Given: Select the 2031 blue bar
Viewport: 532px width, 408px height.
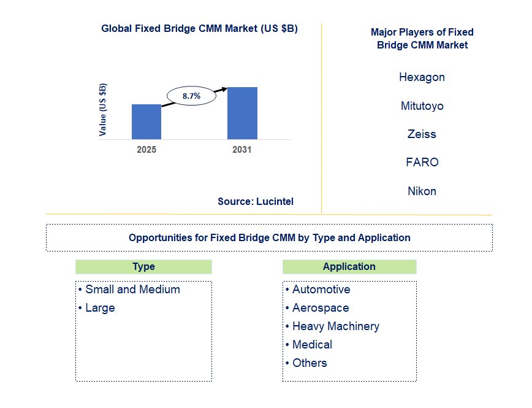Looking at the screenshot, I should 242,113.
